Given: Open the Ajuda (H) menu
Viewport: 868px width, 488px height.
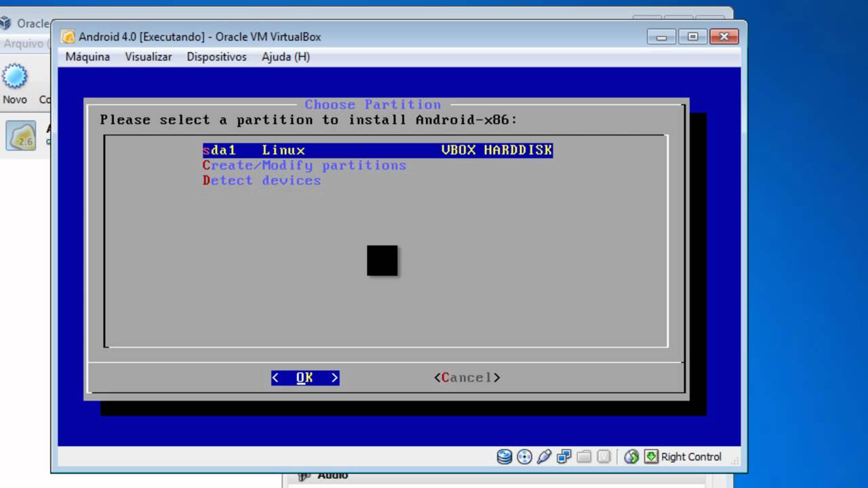Looking at the screenshot, I should pyautogui.click(x=285, y=57).
